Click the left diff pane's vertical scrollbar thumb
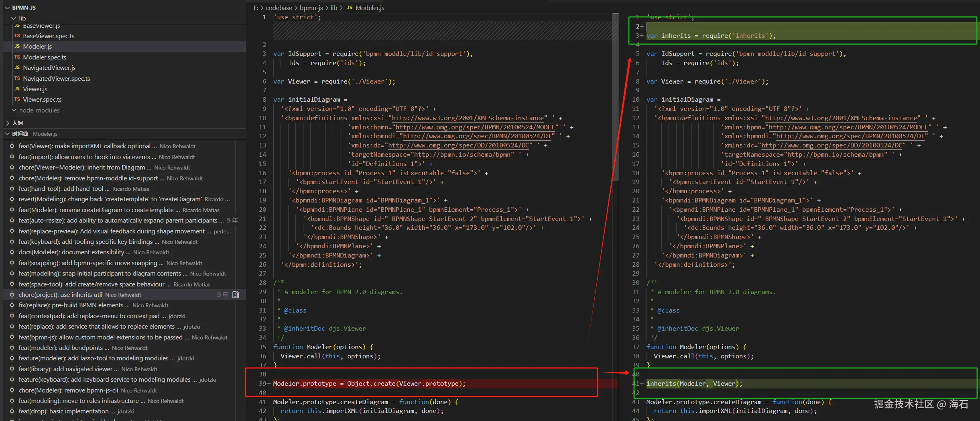This screenshot has width=980, height=421. click(x=616, y=96)
